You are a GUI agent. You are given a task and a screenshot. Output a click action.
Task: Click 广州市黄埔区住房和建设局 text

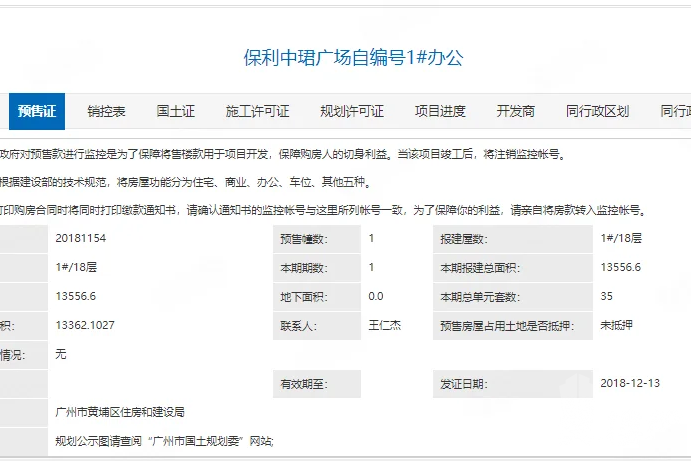pos(120,413)
